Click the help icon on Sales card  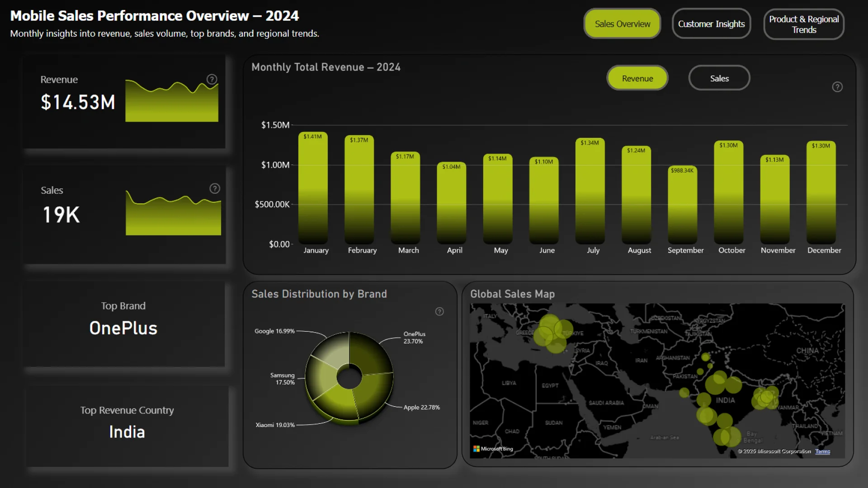tap(215, 188)
